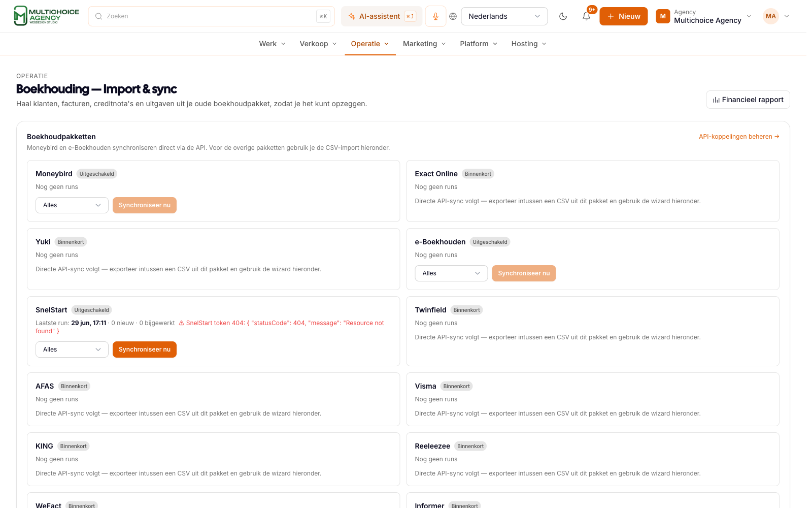The image size is (812, 508).
Task: Click the globe language icon
Action: [x=453, y=16]
